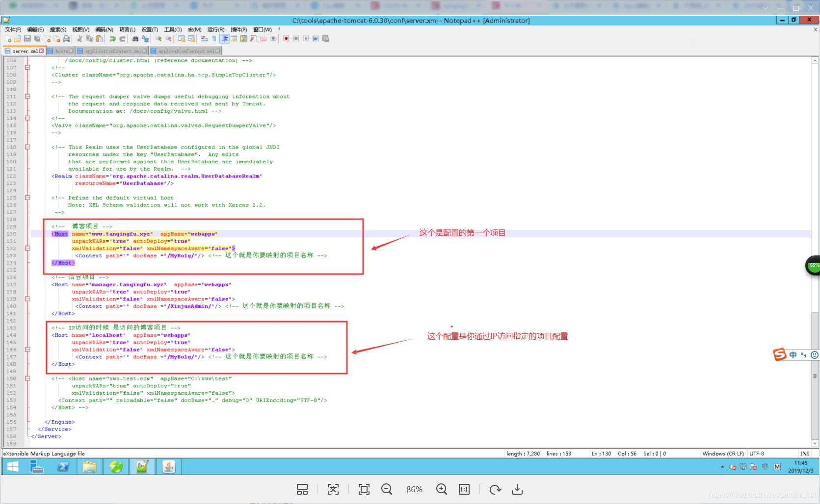Click the Zoom Out toolbar icon

(168, 39)
